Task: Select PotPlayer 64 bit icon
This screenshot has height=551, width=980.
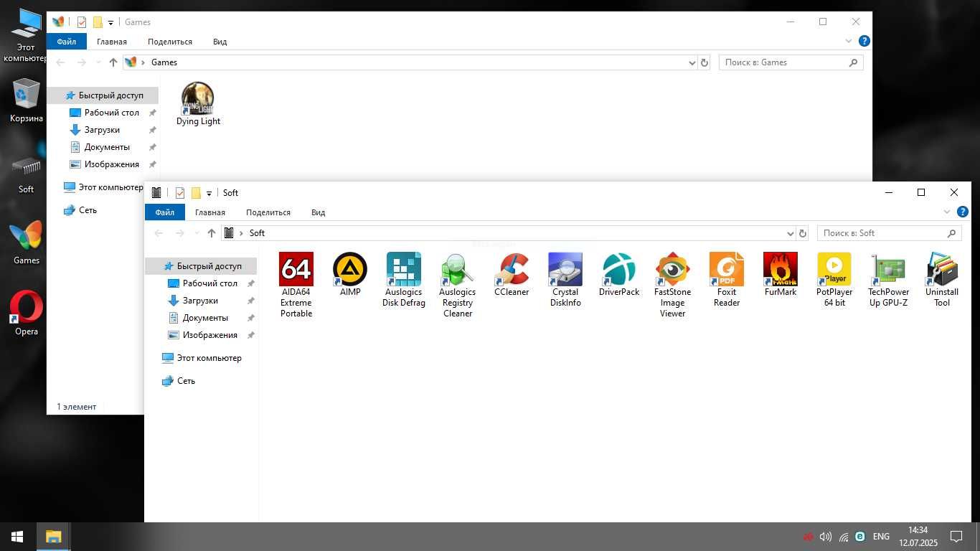Action: (834, 280)
